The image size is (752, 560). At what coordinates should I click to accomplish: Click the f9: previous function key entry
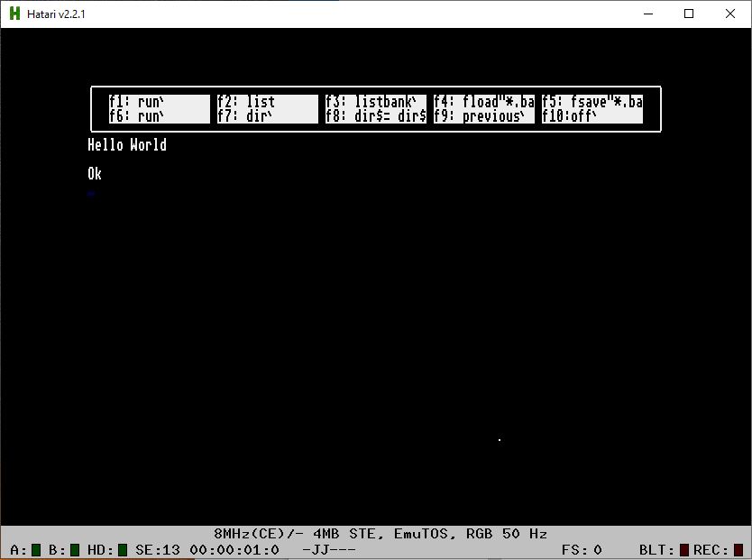tap(483, 116)
